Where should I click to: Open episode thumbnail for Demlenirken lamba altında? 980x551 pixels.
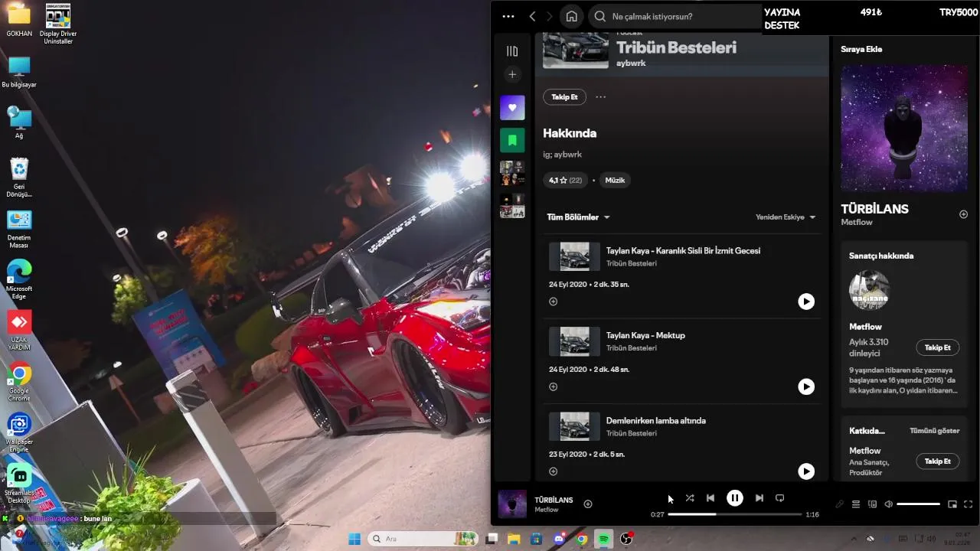(x=574, y=426)
